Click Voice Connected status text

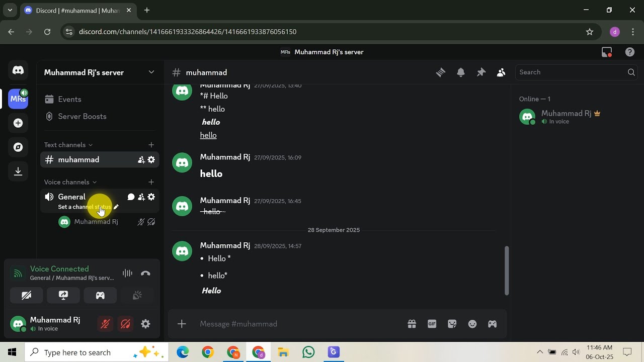[x=59, y=269]
